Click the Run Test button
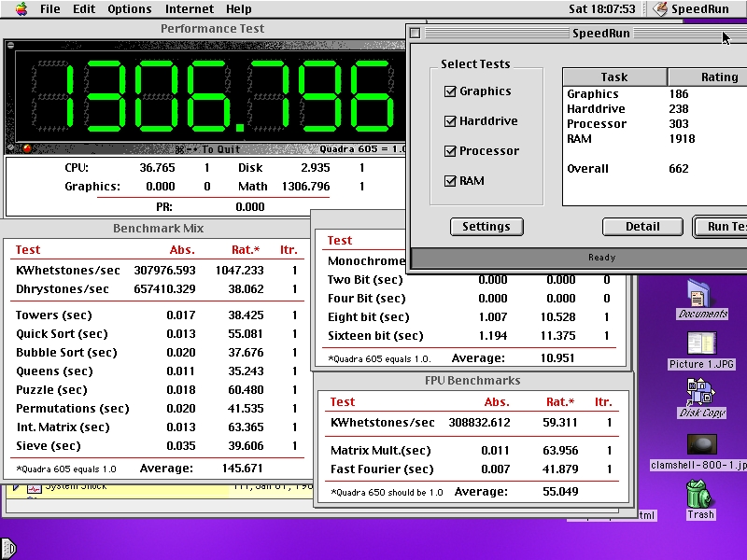The image size is (747, 560). [720, 227]
